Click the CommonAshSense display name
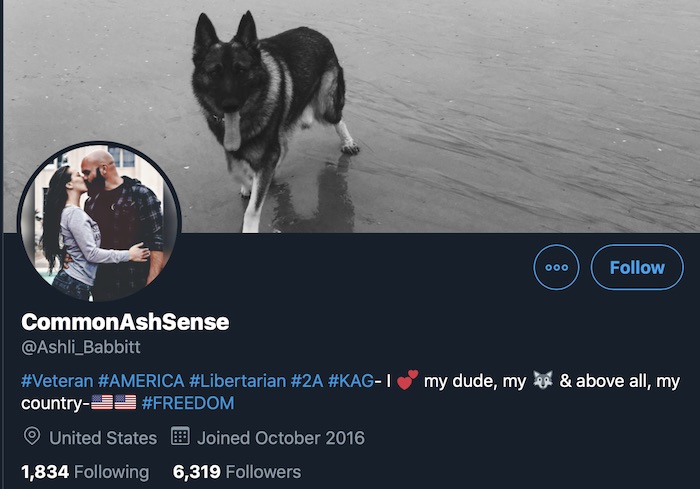700x489 pixels. pyautogui.click(x=125, y=322)
